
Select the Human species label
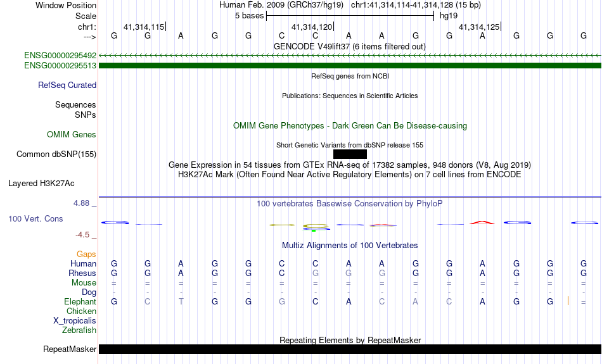(83, 264)
